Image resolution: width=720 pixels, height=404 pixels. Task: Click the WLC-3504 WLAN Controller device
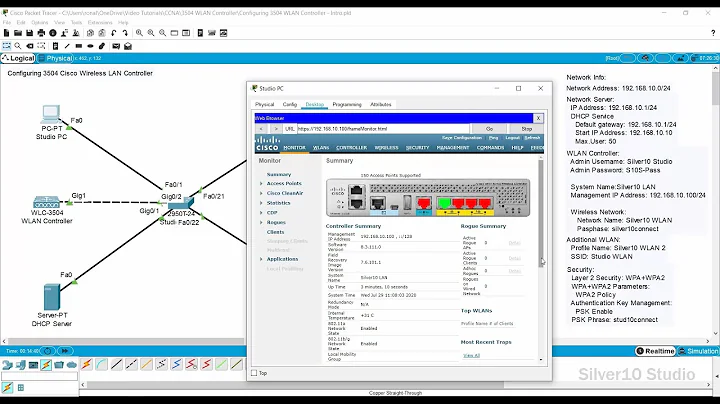(x=46, y=202)
